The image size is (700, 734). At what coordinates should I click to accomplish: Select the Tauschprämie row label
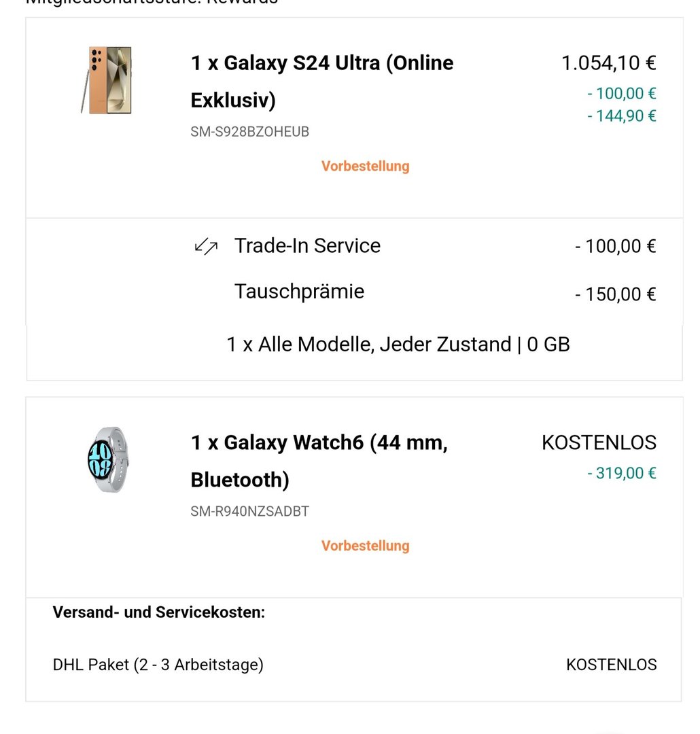click(299, 292)
